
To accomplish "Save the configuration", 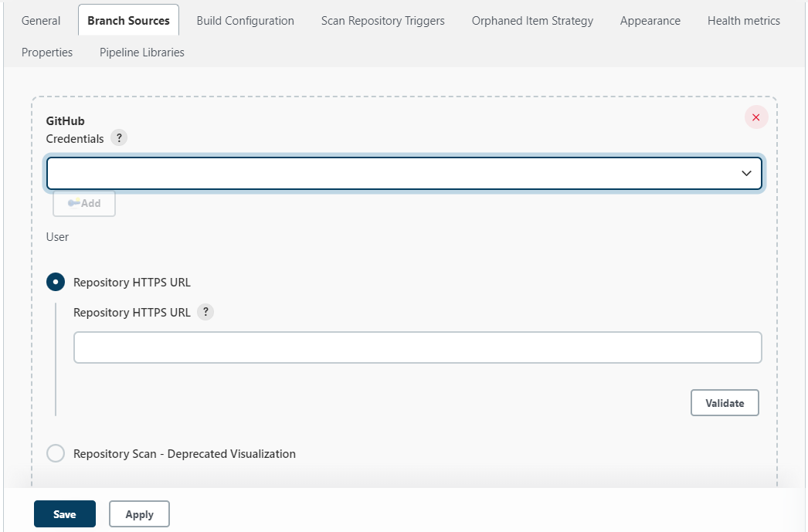I will 65,514.
